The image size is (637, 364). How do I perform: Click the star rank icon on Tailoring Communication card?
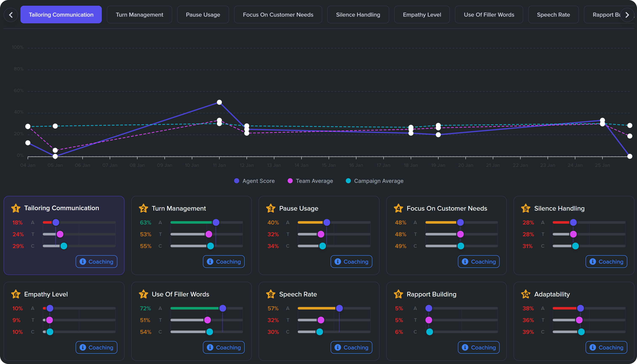click(16, 208)
